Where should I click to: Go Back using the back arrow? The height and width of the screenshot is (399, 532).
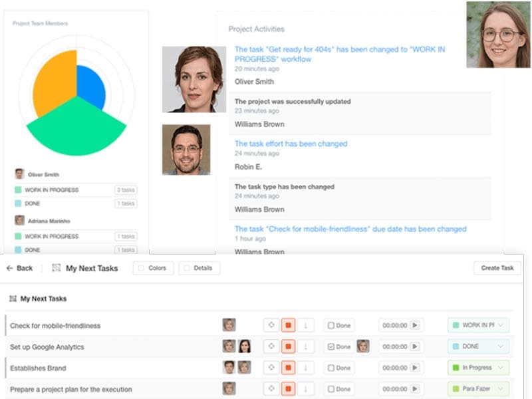(19, 268)
